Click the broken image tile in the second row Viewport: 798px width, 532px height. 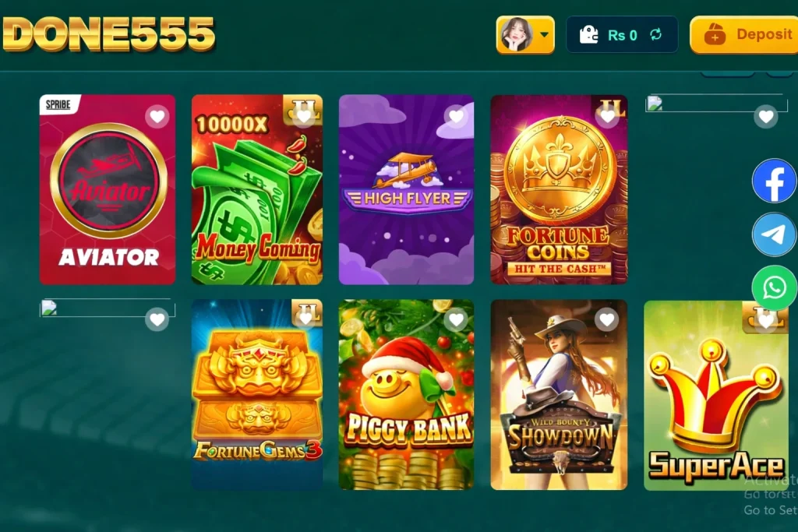pos(108,308)
